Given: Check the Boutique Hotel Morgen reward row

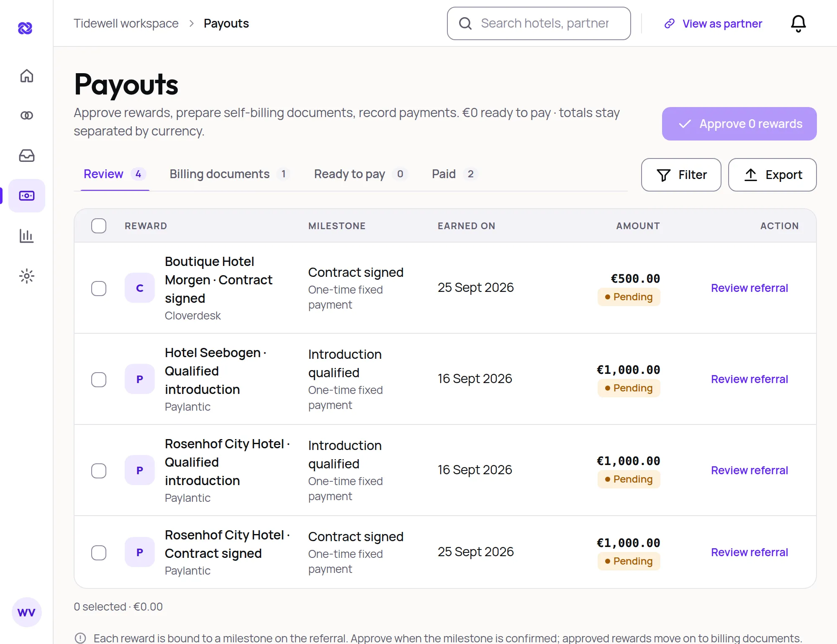Looking at the screenshot, I should pos(99,289).
